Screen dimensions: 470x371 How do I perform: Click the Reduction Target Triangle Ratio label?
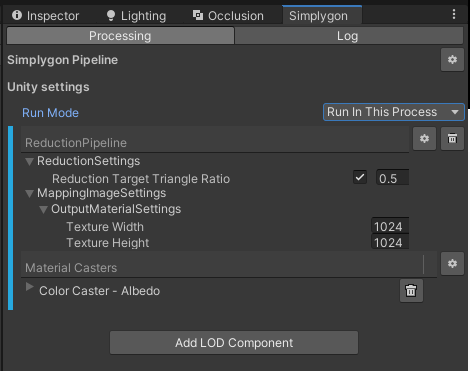click(141, 179)
